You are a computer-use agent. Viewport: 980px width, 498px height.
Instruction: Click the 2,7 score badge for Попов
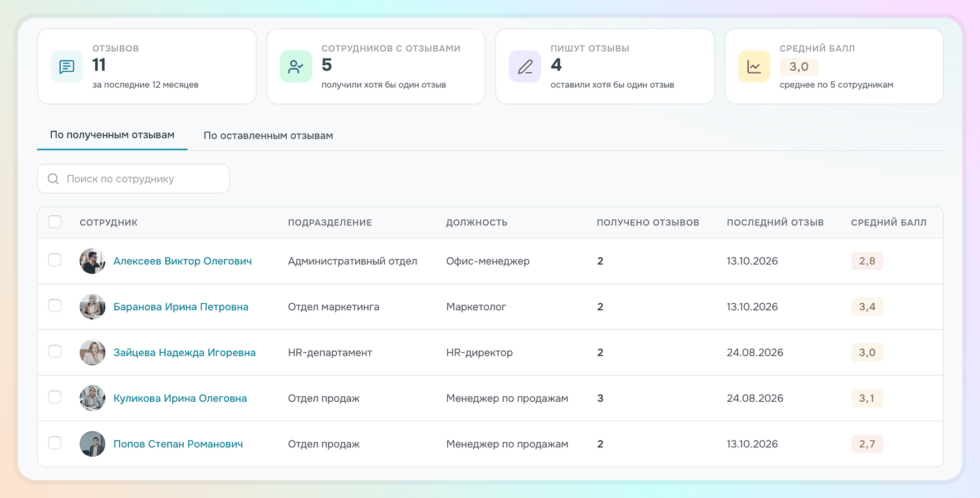tap(867, 444)
